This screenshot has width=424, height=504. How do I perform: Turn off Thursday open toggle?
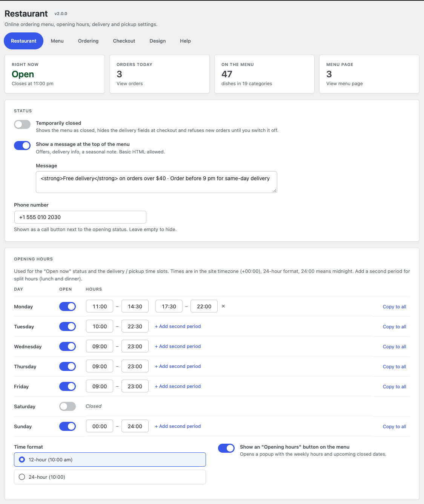[x=68, y=366]
